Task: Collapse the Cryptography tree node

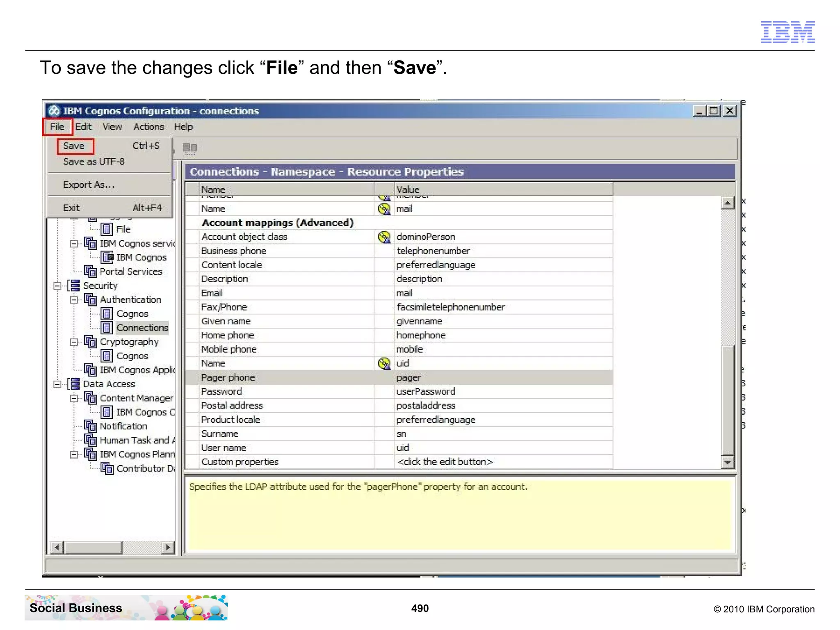Action: click(74, 342)
